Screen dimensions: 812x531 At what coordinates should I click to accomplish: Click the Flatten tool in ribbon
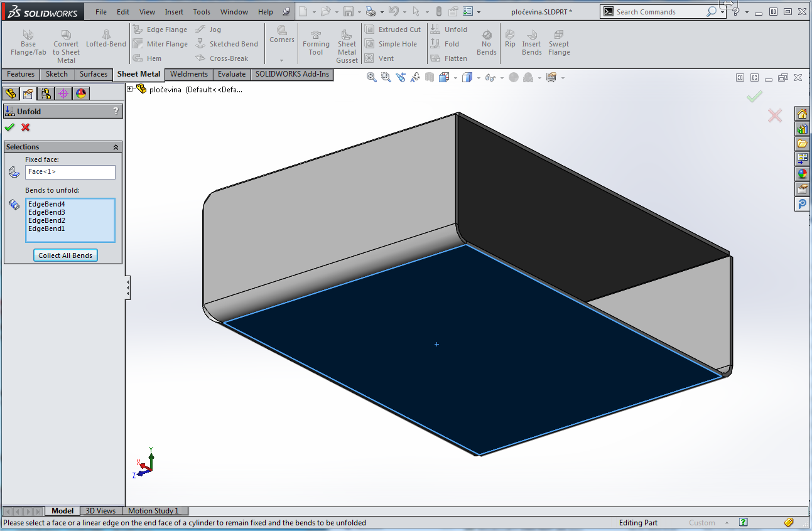pyautogui.click(x=449, y=58)
